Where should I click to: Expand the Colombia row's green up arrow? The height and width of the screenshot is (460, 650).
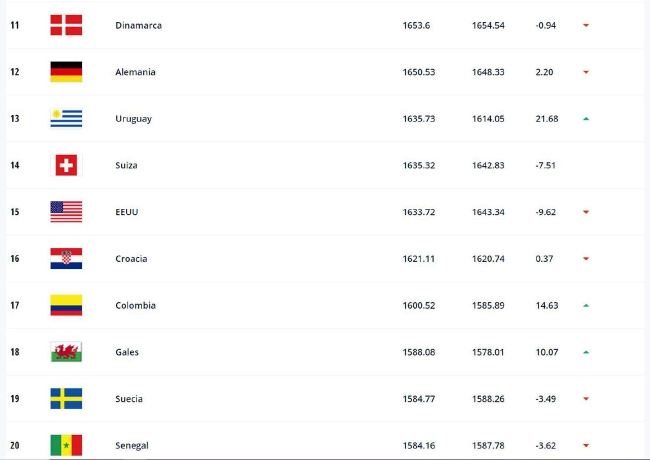[x=585, y=306]
